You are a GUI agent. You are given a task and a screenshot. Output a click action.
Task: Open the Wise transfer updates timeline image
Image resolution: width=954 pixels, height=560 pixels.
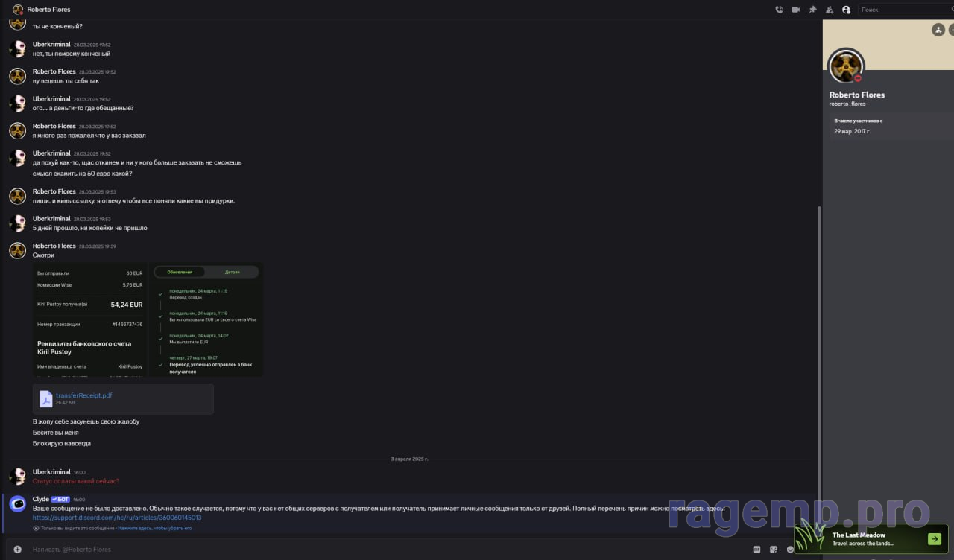point(206,319)
